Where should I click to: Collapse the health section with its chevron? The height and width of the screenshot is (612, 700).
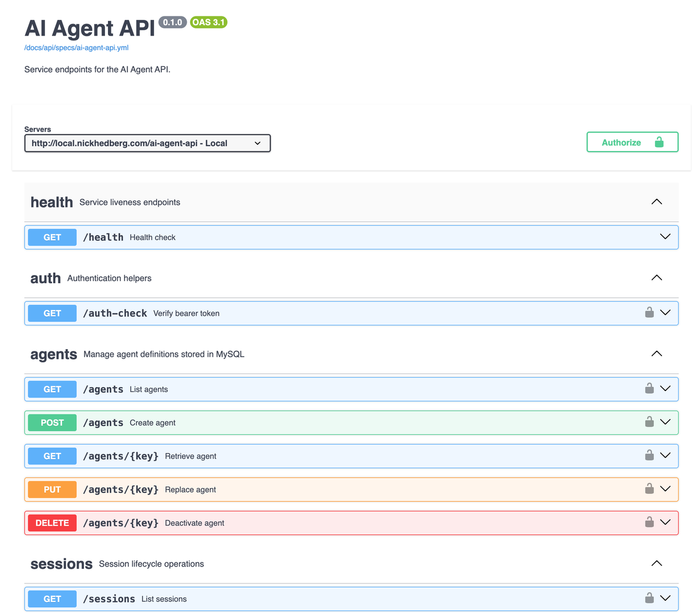[656, 202]
